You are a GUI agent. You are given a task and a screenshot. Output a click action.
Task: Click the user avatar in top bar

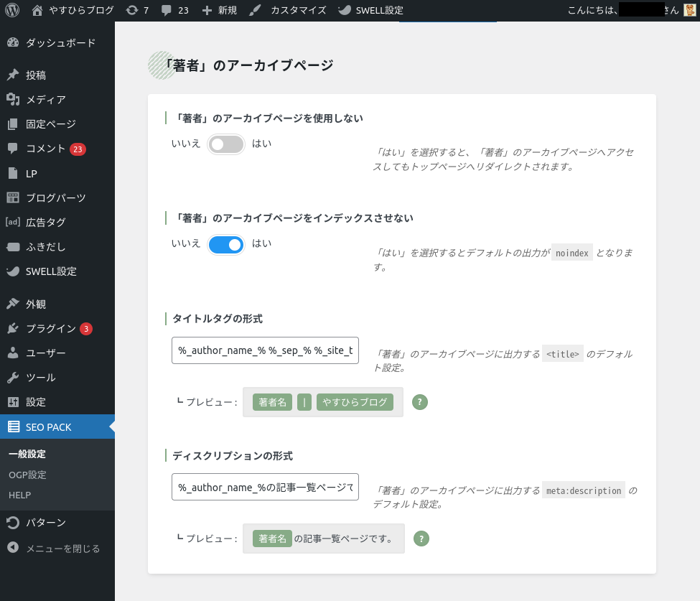[689, 10]
